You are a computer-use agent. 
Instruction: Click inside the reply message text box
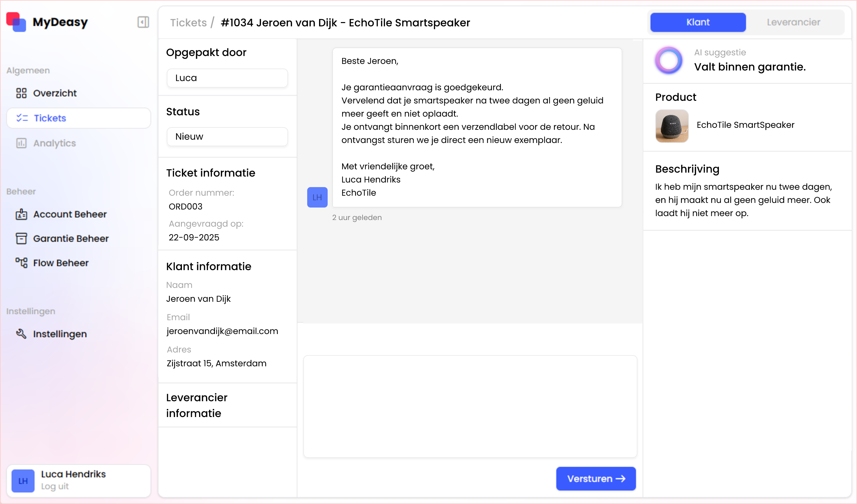pyautogui.click(x=470, y=406)
